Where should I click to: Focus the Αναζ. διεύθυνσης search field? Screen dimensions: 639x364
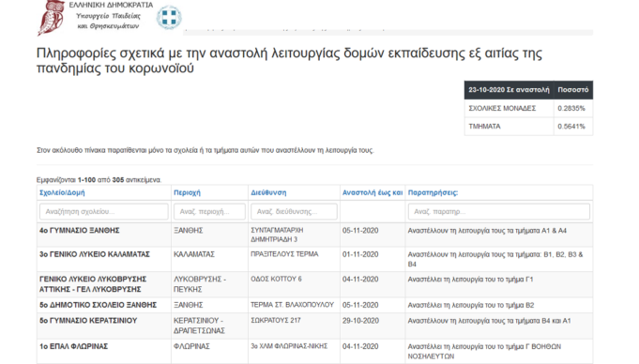tap(294, 212)
